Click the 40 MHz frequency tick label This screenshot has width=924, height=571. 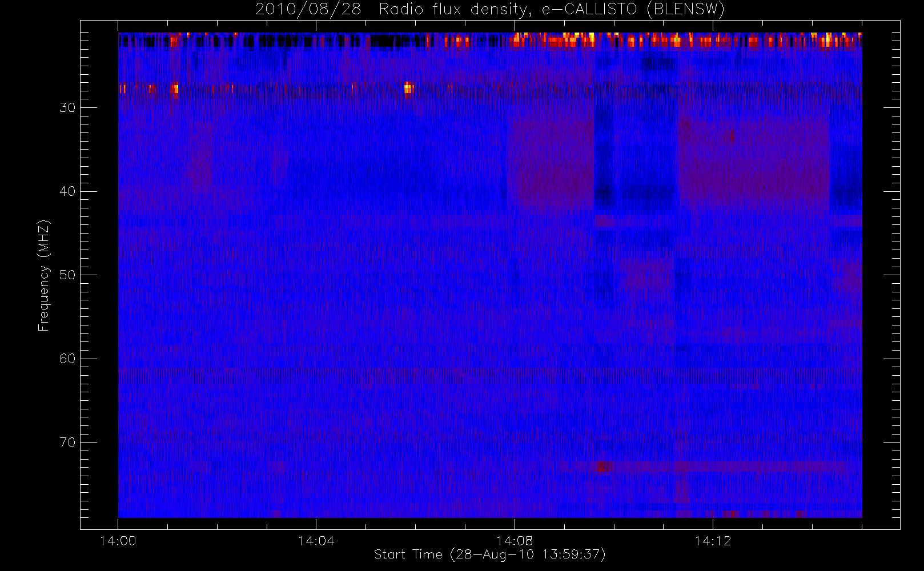[67, 191]
